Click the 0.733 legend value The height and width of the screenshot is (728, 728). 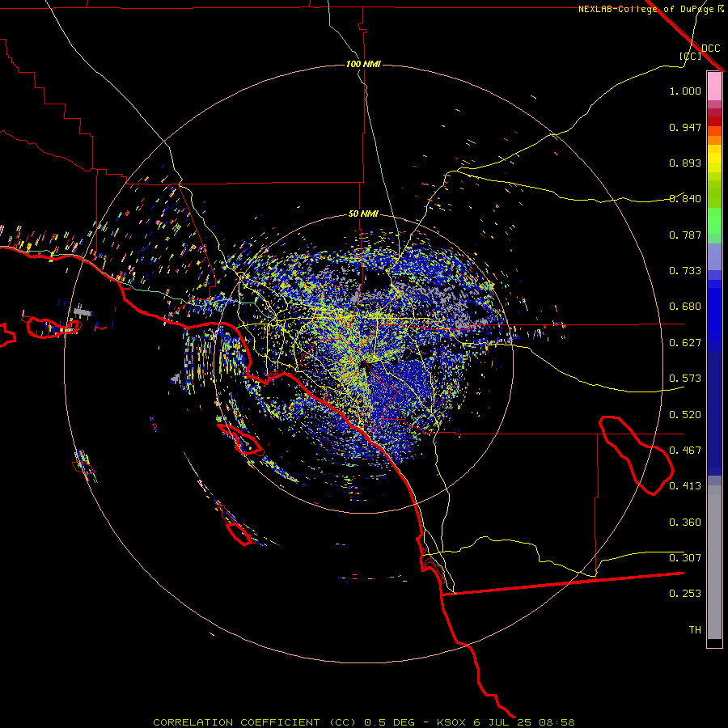point(685,271)
